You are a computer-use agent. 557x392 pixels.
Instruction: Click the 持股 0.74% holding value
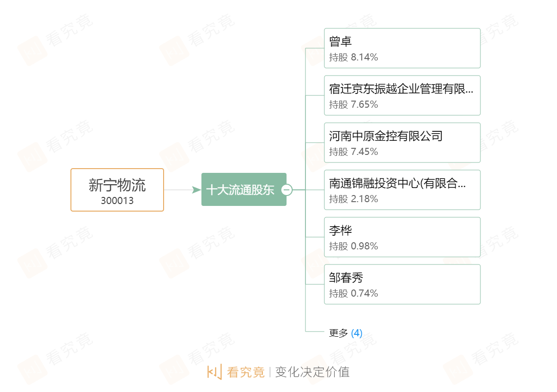[354, 293]
